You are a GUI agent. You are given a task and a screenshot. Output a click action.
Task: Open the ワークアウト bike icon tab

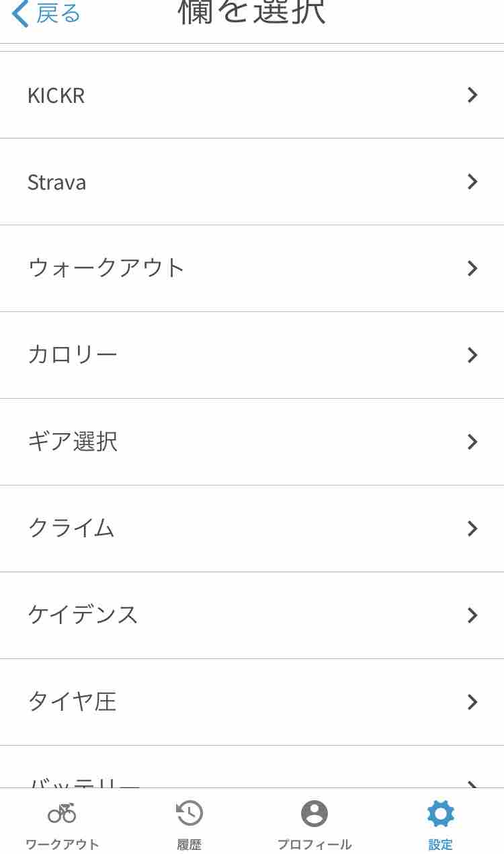[62, 813]
